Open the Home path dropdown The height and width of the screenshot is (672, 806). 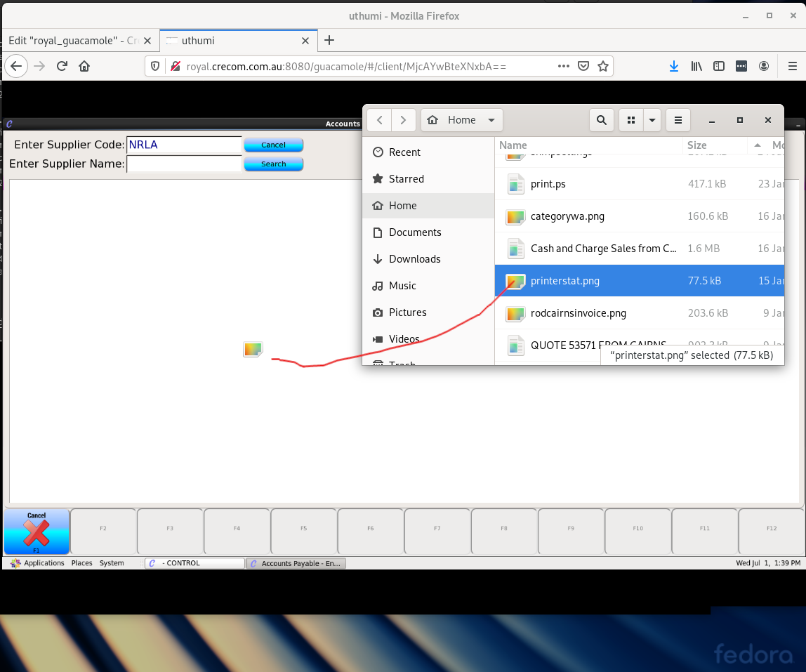coord(461,120)
